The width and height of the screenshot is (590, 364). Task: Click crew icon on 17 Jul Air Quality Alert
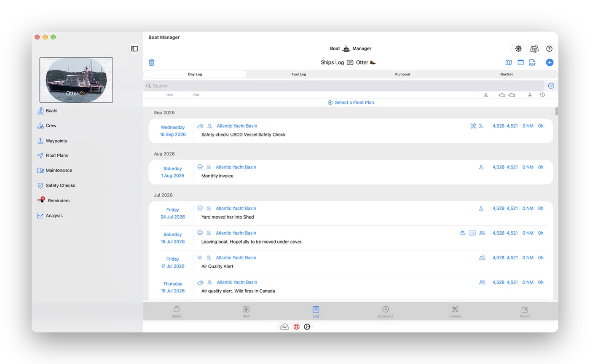pyautogui.click(x=482, y=258)
